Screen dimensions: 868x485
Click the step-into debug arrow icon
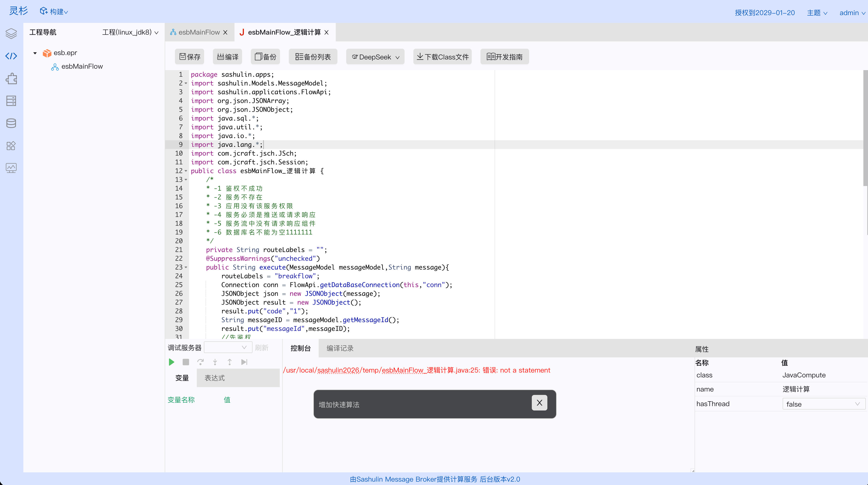click(215, 362)
